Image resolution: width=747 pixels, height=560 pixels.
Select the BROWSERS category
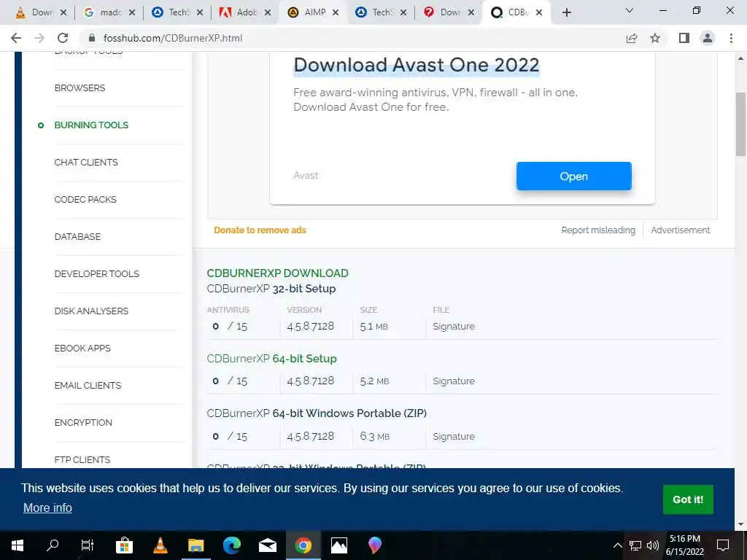click(x=80, y=88)
